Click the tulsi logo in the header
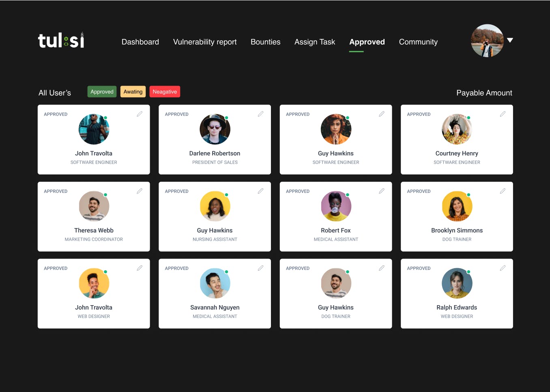 tap(61, 40)
